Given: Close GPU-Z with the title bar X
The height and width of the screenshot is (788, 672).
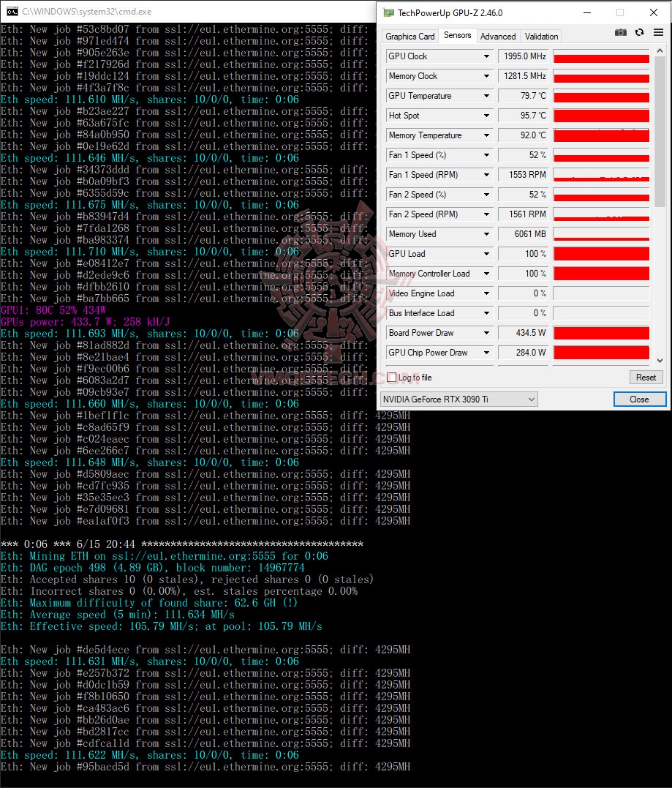Looking at the screenshot, I should pos(654,12).
